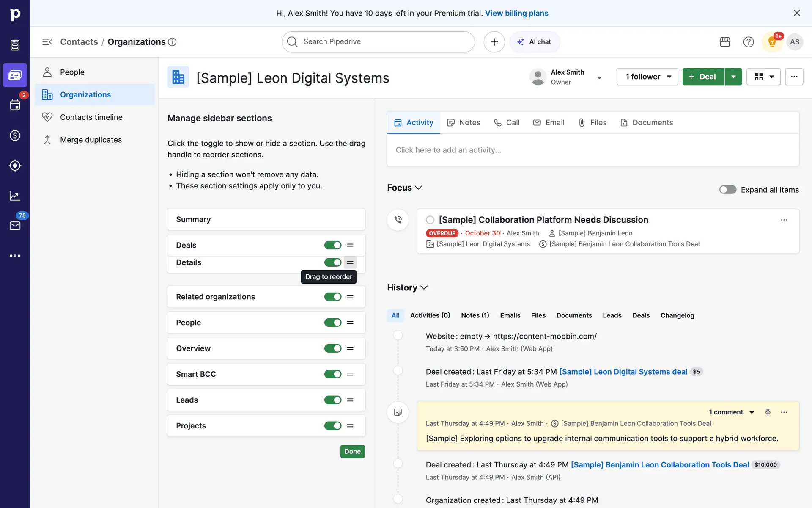Open View billing plans link
812x508 pixels.
516,13
